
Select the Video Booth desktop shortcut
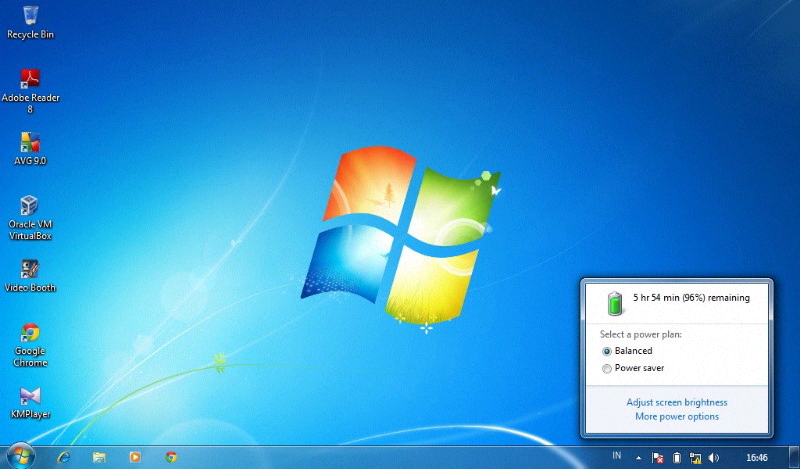(x=30, y=276)
